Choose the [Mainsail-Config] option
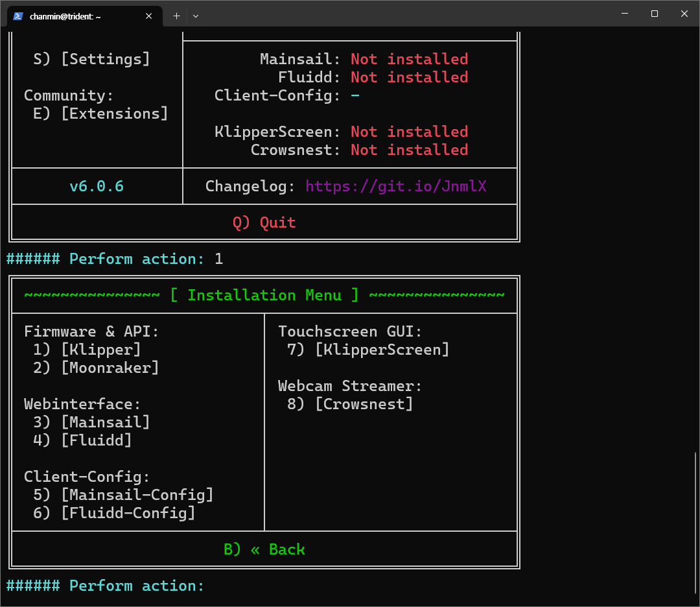Screen dimensions: 700x607 (137, 495)
